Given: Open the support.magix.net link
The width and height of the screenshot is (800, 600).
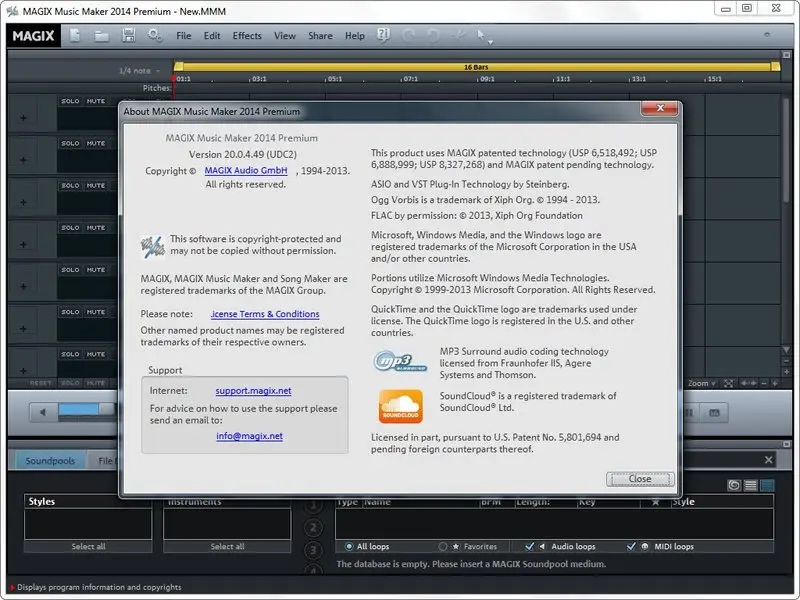Looking at the screenshot, I should pyautogui.click(x=253, y=390).
